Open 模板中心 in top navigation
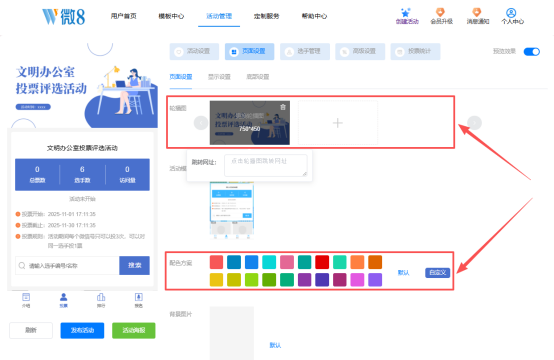This screenshot has height=360, width=554. [x=171, y=16]
